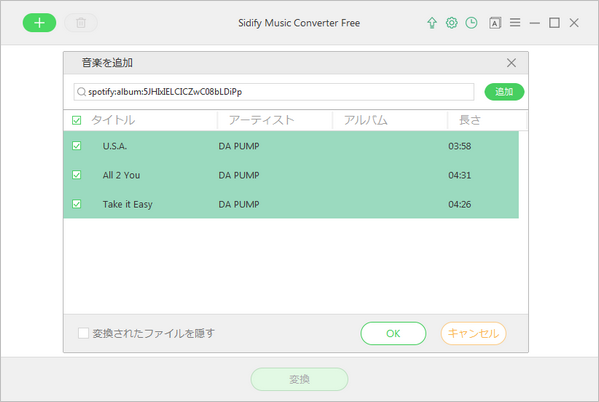Click the trash delete button
Screen dimensions: 599x402
point(81,23)
